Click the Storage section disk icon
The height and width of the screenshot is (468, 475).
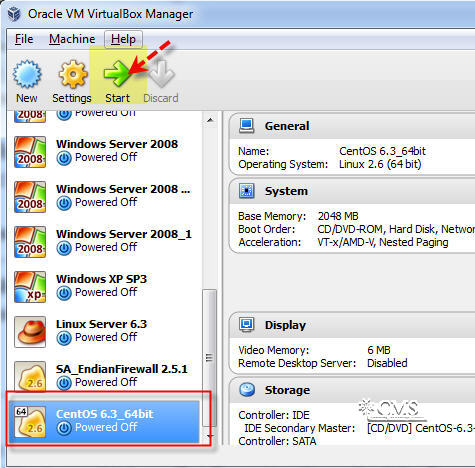coord(247,390)
